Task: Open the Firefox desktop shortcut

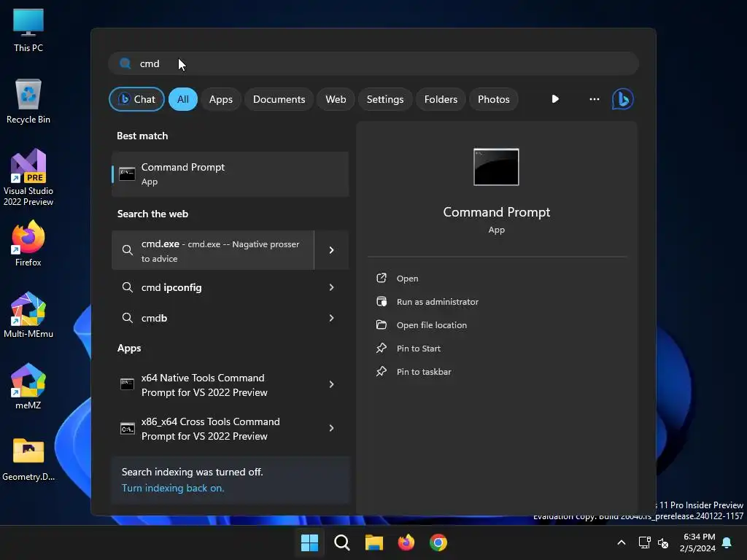Action: [28, 244]
